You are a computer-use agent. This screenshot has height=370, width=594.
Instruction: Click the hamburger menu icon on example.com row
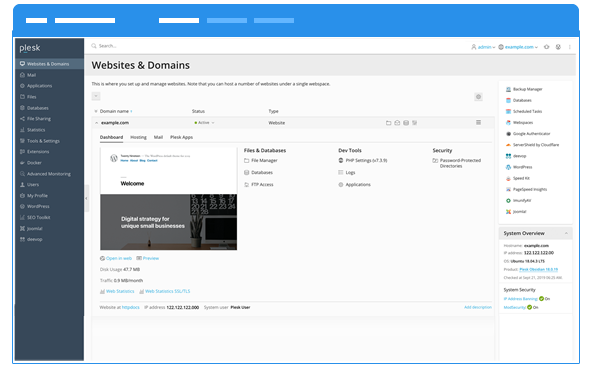(478, 123)
